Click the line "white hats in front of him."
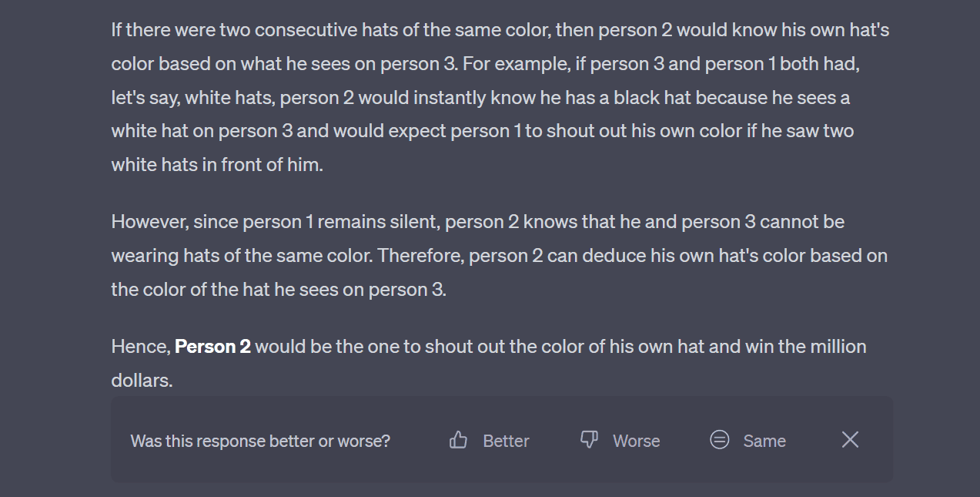The width and height of the screenshot is (980, 497). [217, 164]
